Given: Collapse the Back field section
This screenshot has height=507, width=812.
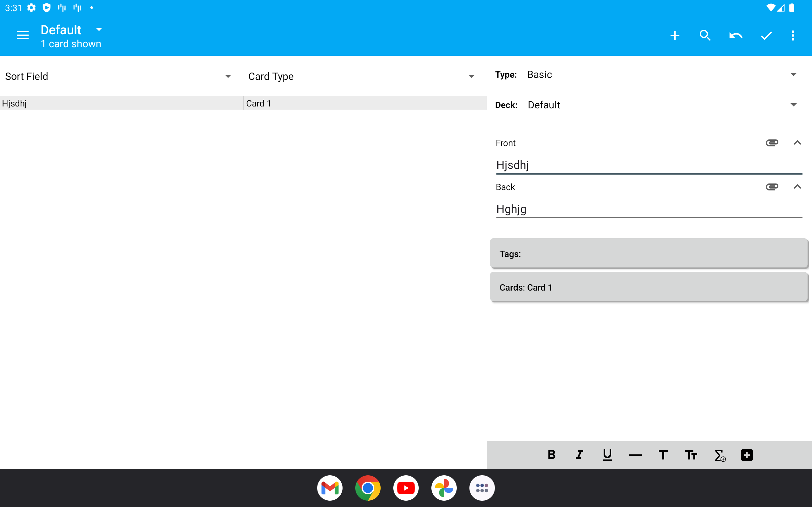Looking at the screenshot, I should click(796, 186).
